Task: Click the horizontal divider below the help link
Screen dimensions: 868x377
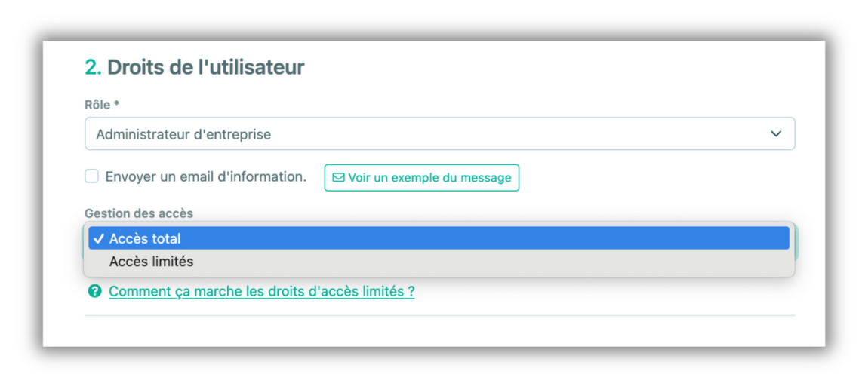Action: click(439, 315)
